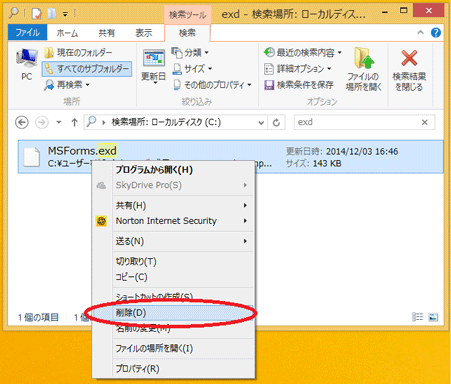Switch to large icons view icon
Screen dimensions: 451x384
click(433, 317)
